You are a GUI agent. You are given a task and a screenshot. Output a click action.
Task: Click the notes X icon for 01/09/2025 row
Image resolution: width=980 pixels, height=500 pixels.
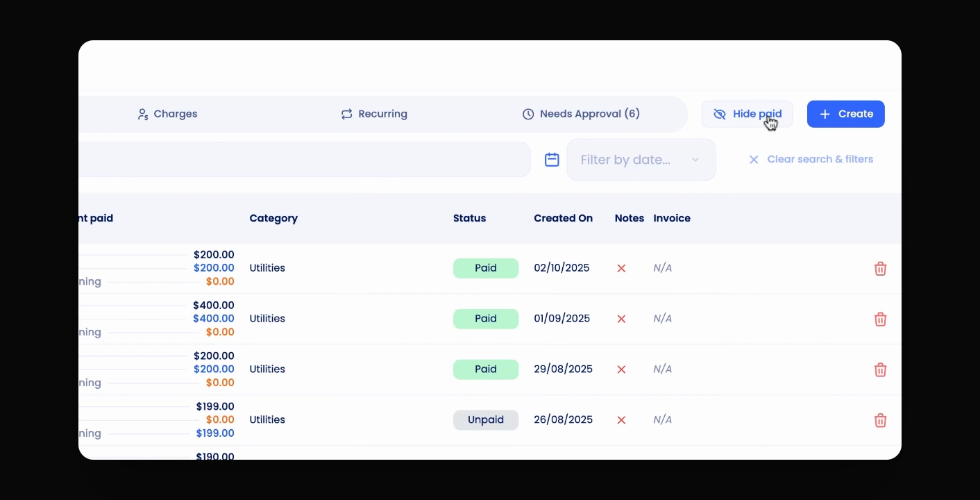click(x=621, y=319)
